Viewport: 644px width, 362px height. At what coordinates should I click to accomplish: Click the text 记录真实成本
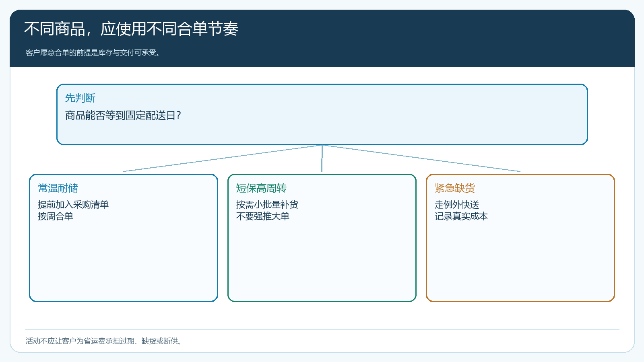[x=461, y=216]
